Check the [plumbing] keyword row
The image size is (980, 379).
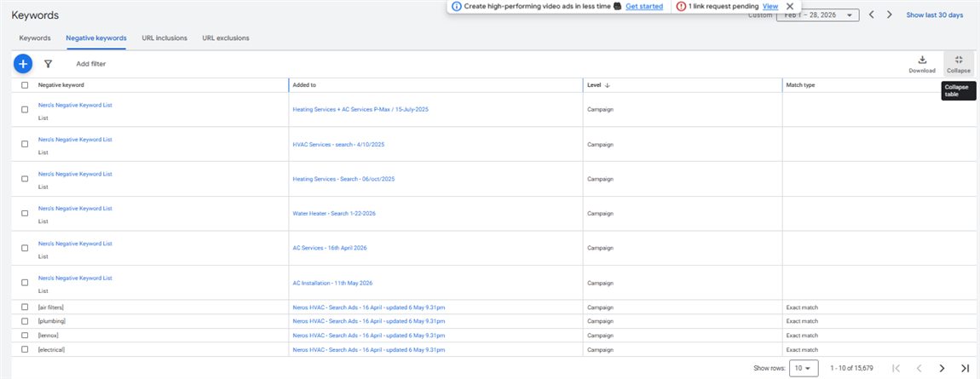[x=25, y=321]
